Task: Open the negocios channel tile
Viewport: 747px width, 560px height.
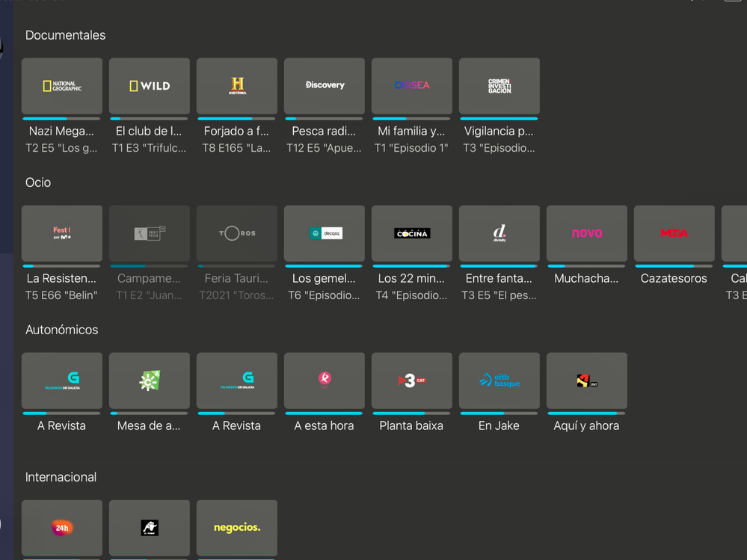Action: (236, 527)
